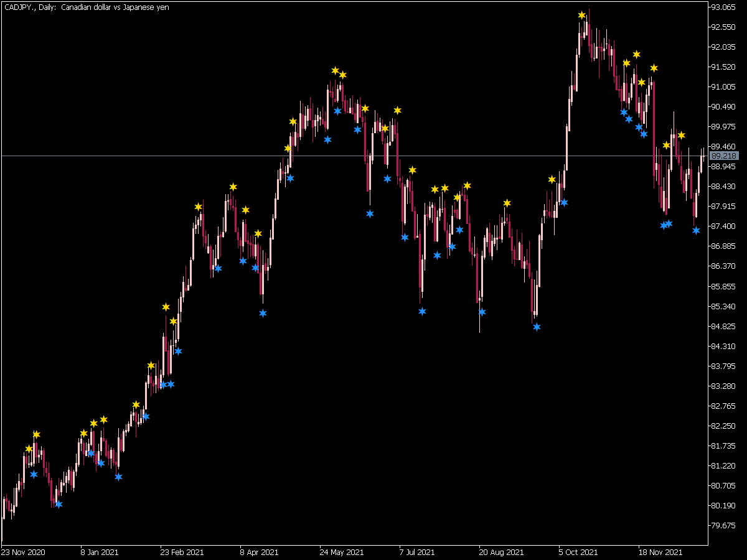Click the 18 Nov 2021 date label
The image size is (747, 560).
tap(660, 552)
